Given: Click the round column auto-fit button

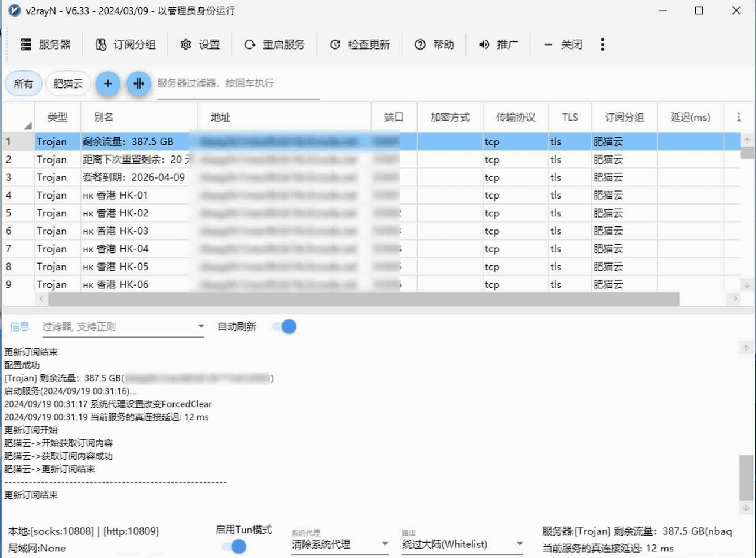Looking at the screenshot, I should pos(139,84).
